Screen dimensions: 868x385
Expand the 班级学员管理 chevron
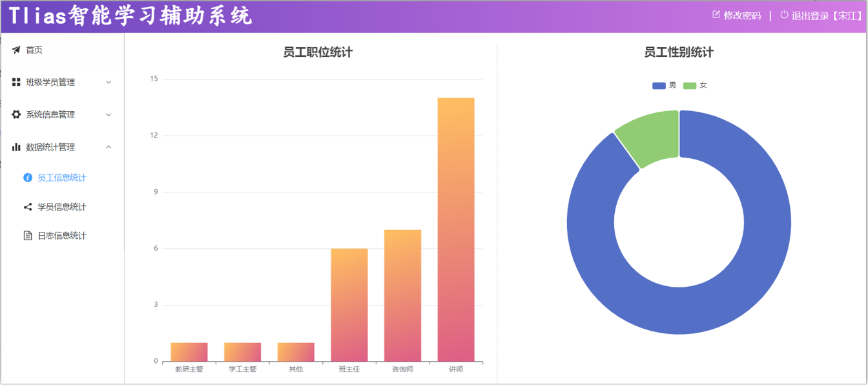pos(108,82)
